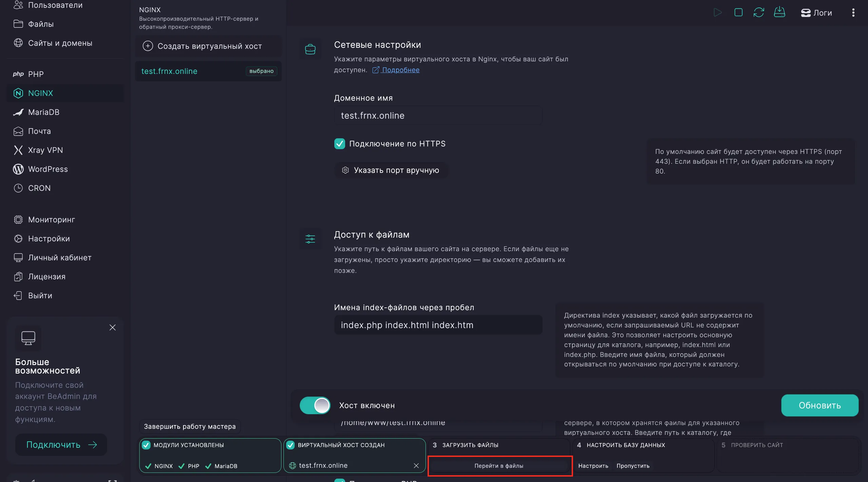Click the start (play) service icon
868x482 pixels.
[717, 13]
